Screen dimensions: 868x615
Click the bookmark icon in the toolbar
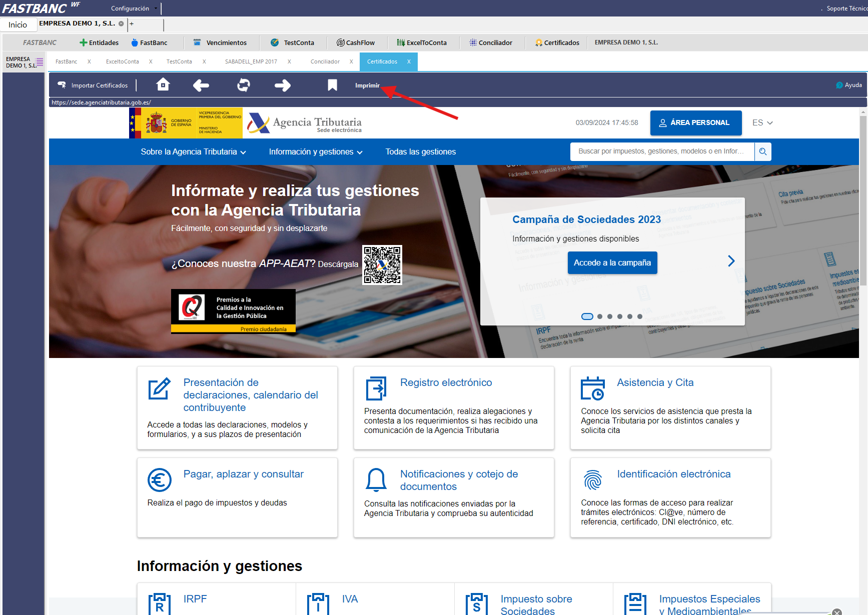click(332, 85)
